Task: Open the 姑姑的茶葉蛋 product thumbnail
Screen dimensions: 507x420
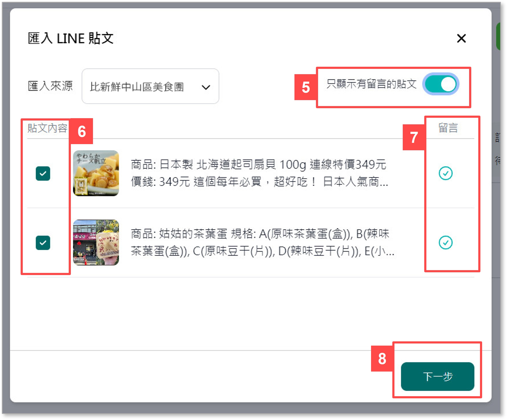Action: click(96, 243)
